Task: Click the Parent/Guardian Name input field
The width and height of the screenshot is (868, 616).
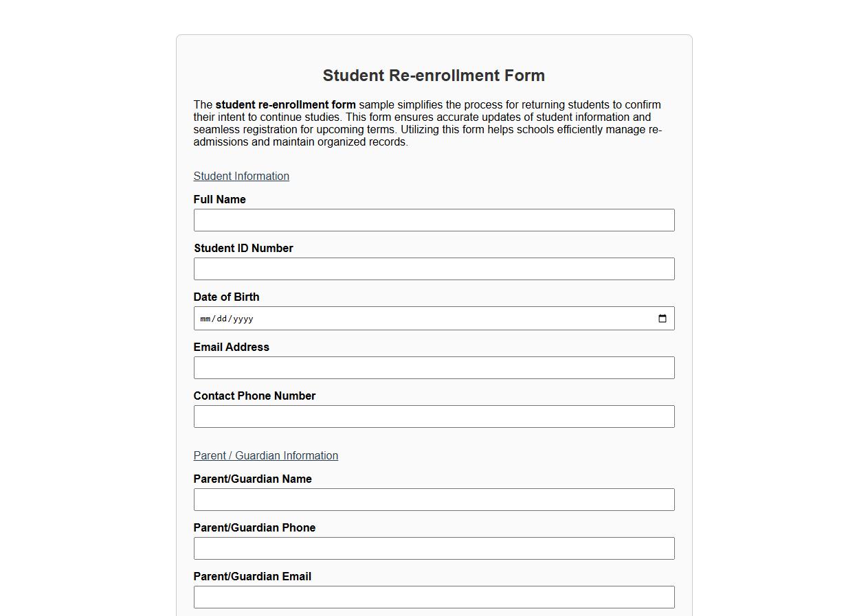Action: click(x=434, y=499)
